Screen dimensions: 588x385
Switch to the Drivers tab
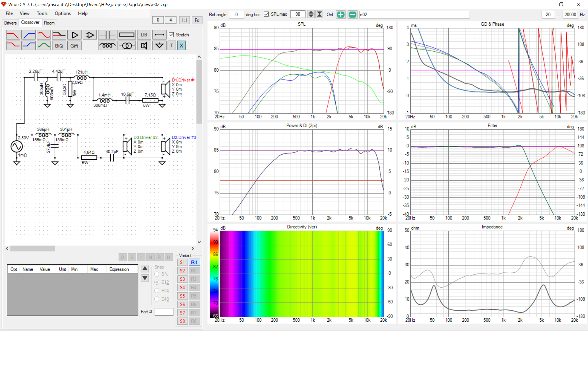click(10, 23)
